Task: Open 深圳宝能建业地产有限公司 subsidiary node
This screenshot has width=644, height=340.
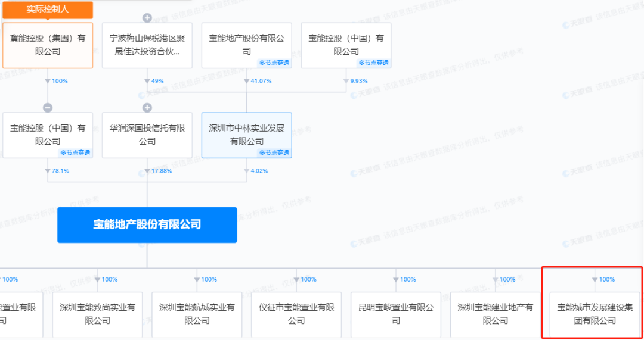Action: tap(496, 314)
